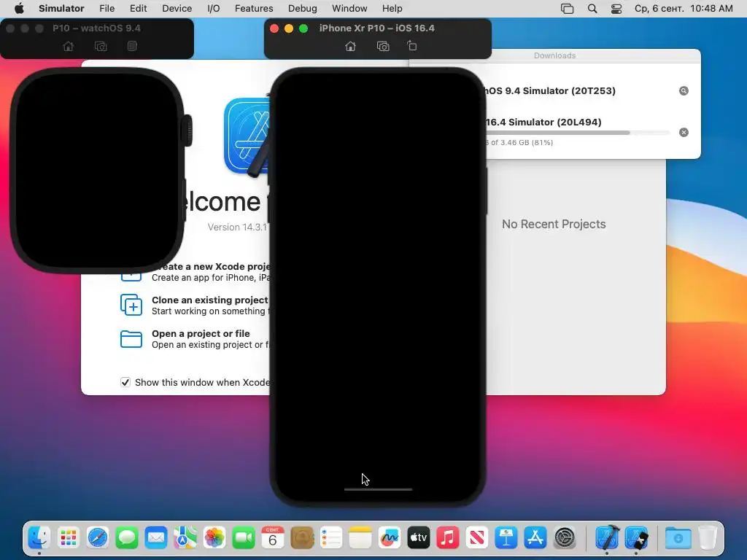Cancel the iOS 16.4 Simulator download
The image size is (747, 560).
(x=684, y=133)
